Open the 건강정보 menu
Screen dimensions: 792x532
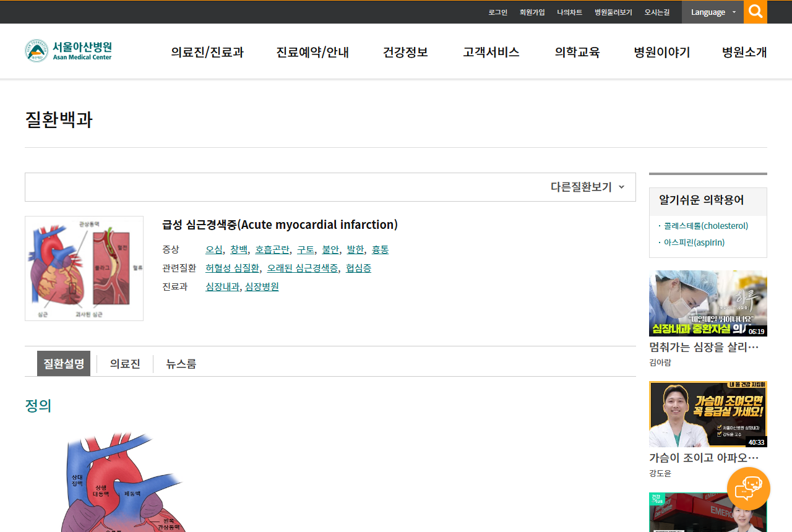(405, 53)
